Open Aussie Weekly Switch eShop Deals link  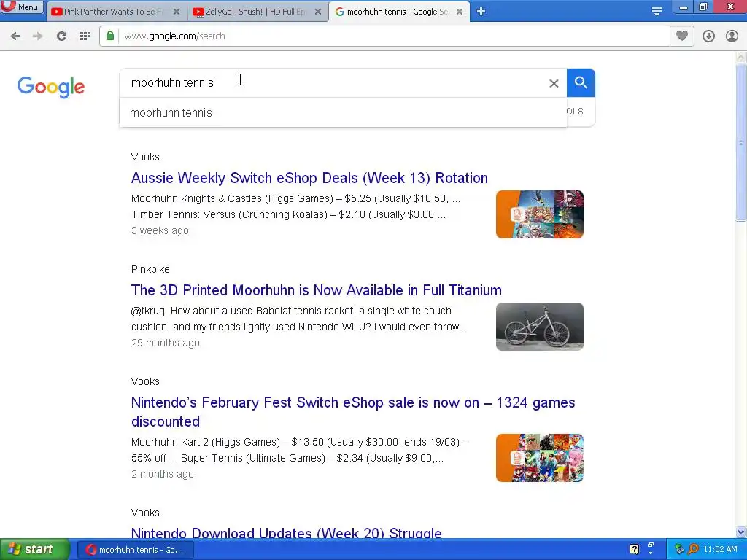pos(309,178)
